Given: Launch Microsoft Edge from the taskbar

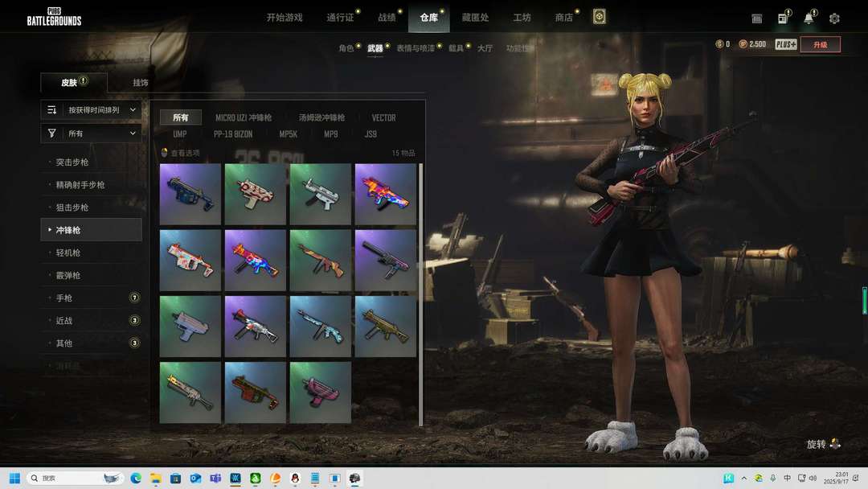Looking at the screenshot, I should (x=136, y=478).
